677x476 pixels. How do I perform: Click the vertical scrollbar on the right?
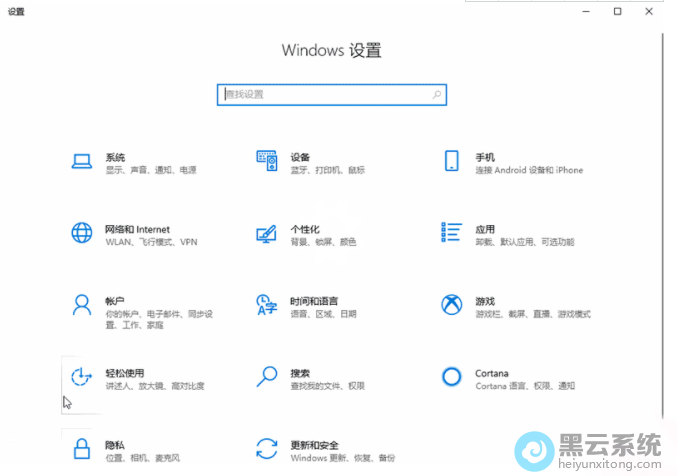click(664, 200)
